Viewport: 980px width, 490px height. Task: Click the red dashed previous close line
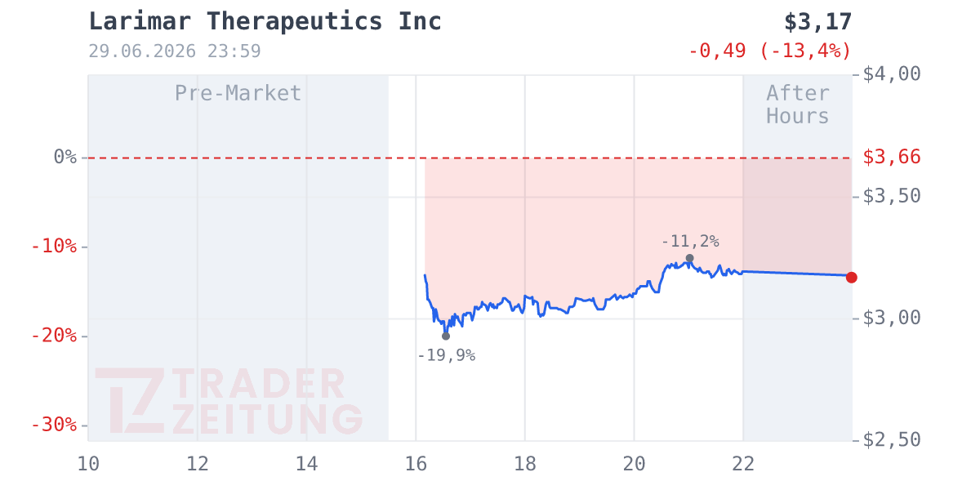point(470,158)
